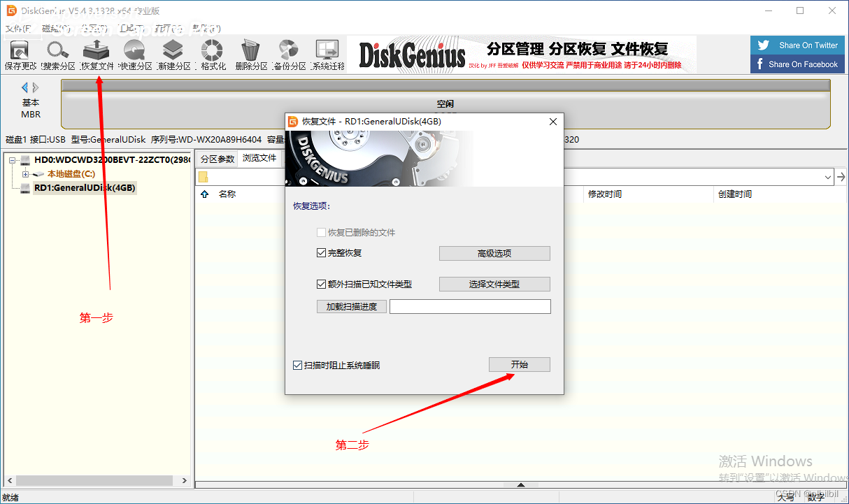
Task: Click the tree panel horizontal scrollbar thumb
Action: (94, 481)
